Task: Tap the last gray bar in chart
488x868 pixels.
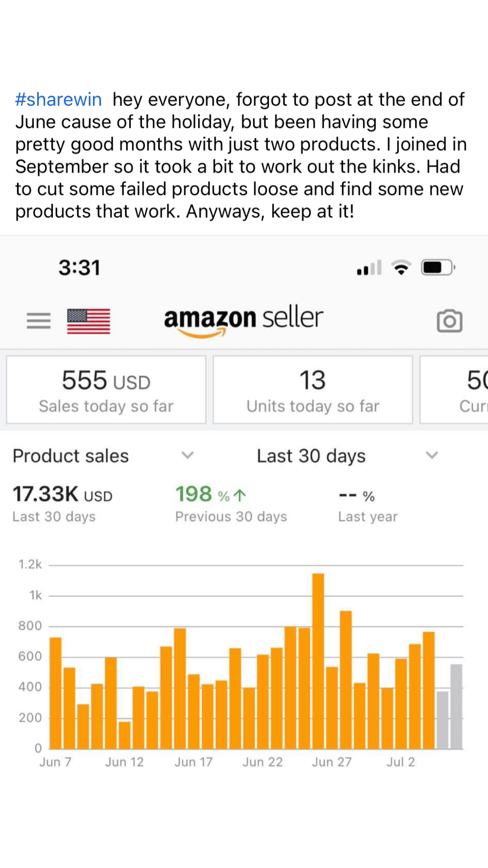Action: 456,707
